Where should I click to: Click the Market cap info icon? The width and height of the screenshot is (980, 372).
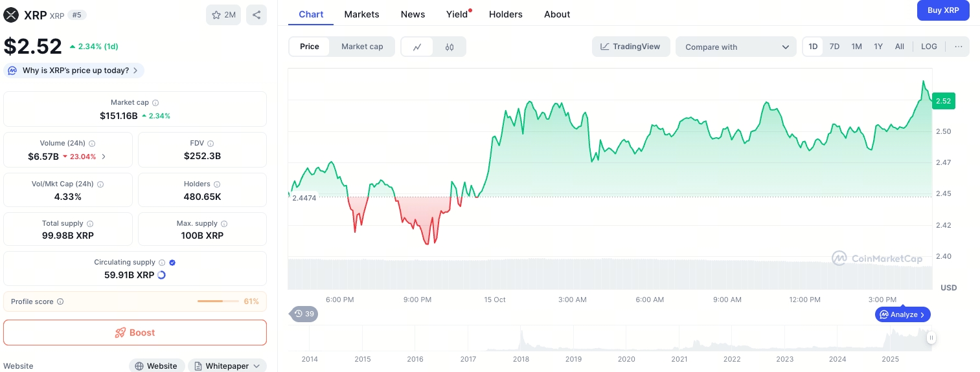(155, 103)
